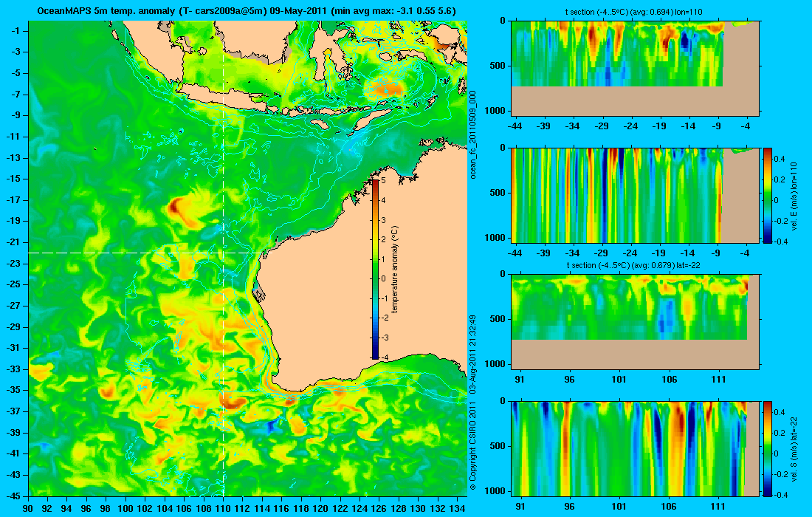Click the '111' tick under the vel. S section
This screenshot has height=517, width=812.
[718, 506]
